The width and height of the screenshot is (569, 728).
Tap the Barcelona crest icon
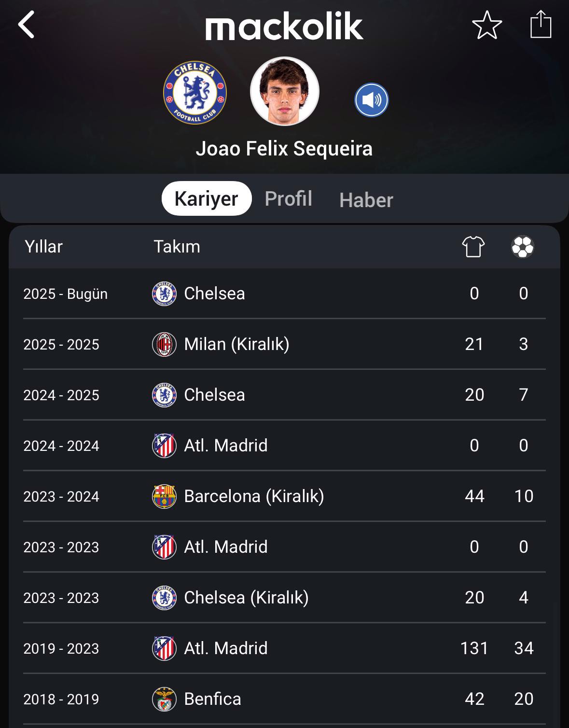[x=164, y=496]
